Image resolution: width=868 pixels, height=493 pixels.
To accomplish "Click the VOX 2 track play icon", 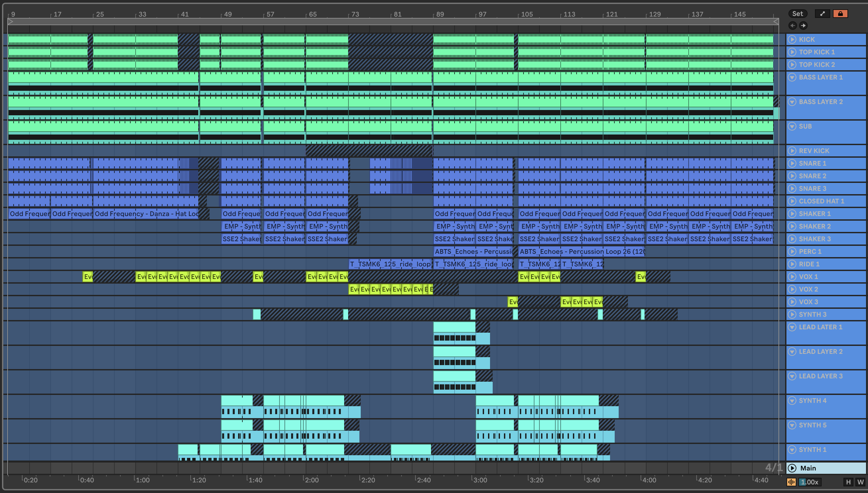I will click(x=792, y=289).
